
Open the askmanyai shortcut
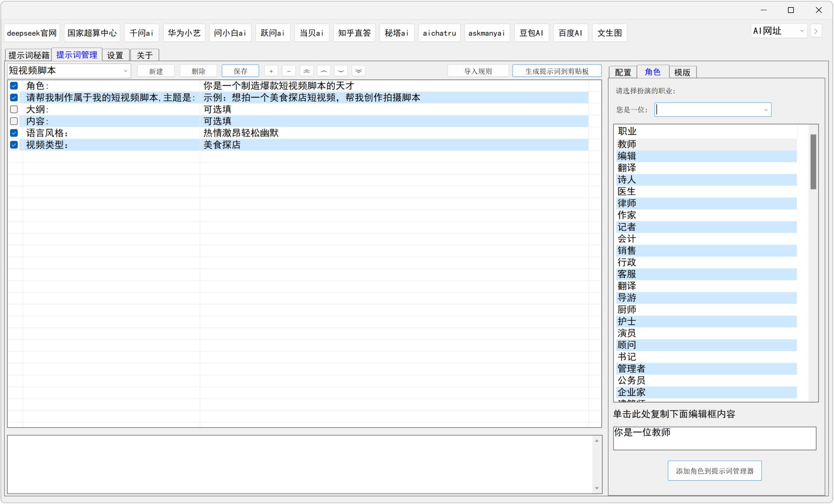click(x=487, y=33)
